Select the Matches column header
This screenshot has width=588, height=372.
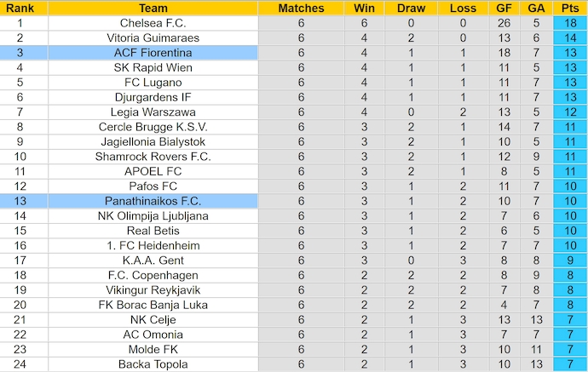(x=302, y=8)
